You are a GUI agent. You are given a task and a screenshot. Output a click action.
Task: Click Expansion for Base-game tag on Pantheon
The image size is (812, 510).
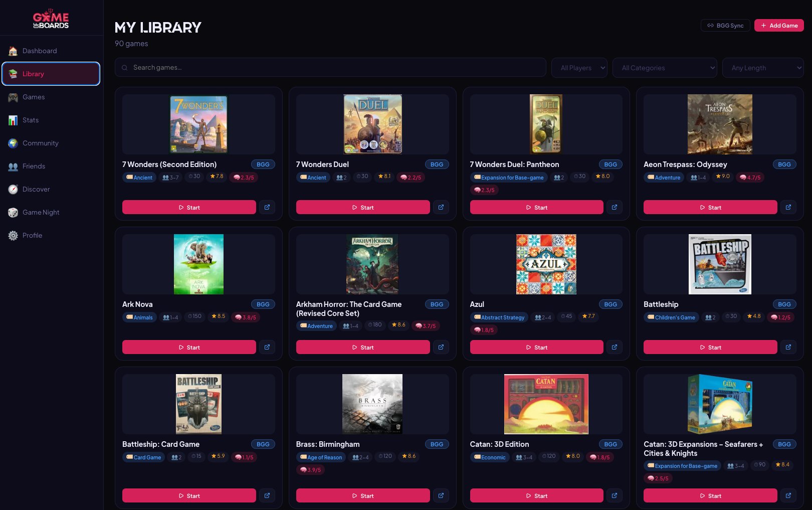click(509, 178)
